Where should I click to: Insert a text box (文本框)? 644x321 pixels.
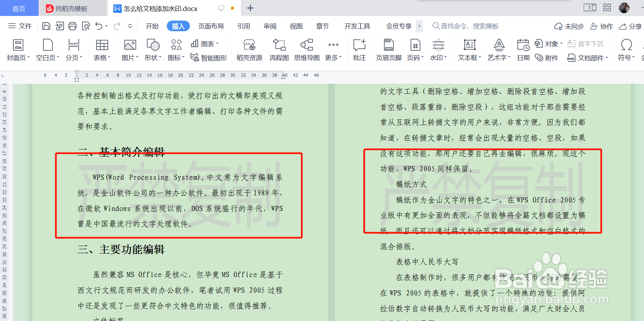click(469, 50)
